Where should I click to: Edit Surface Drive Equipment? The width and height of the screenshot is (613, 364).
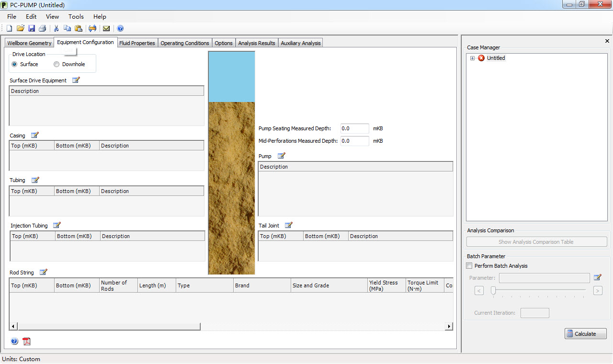click(x=76, y=80)
